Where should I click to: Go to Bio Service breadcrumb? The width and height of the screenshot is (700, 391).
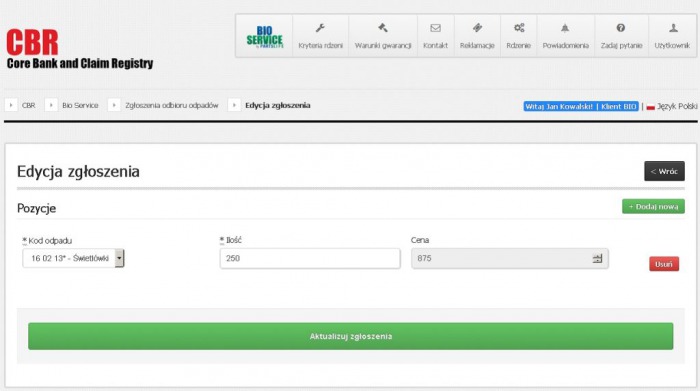[x=80, y=105]
